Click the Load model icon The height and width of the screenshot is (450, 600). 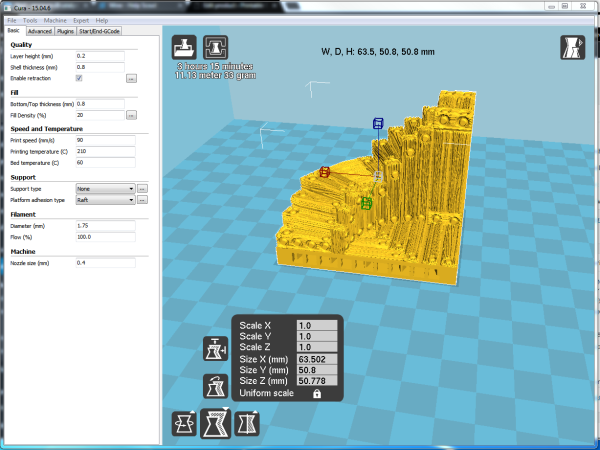pyautogui.click(x=184, y=48)
